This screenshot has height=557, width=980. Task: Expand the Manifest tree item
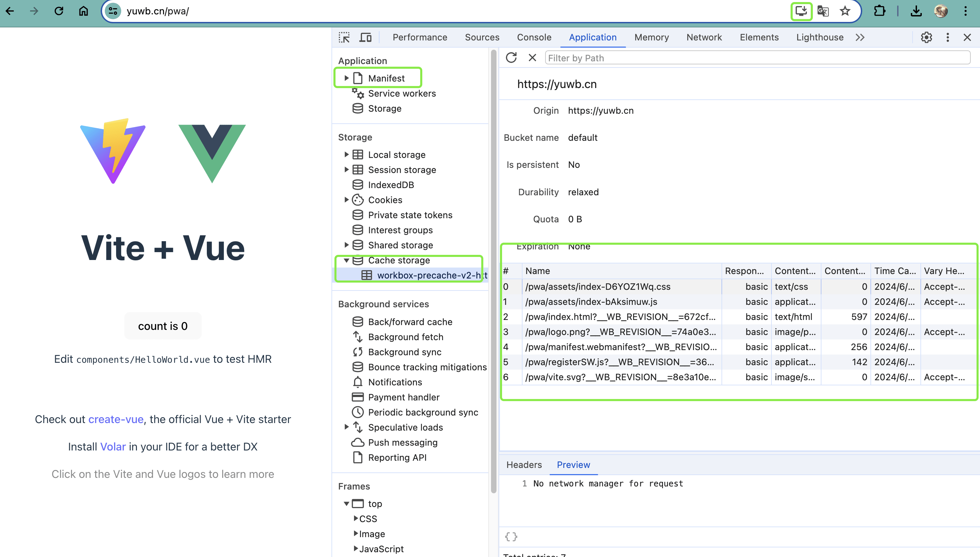(347, 78)
